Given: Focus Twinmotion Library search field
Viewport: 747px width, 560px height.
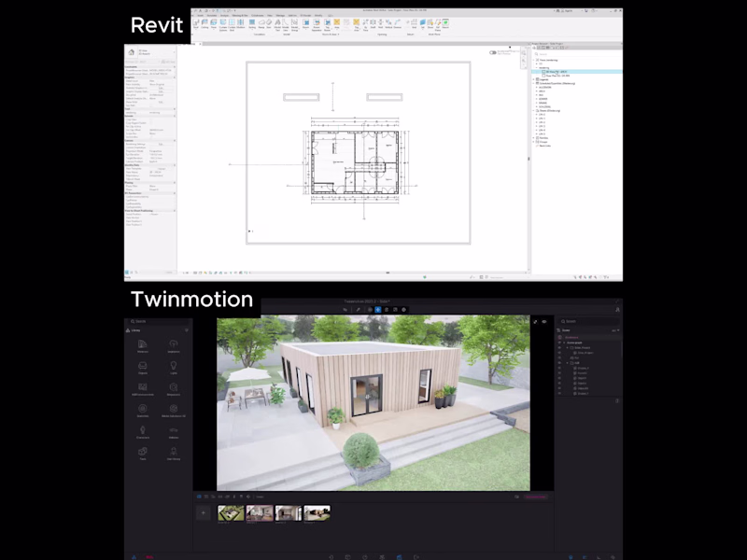Looking at the screenshot, I should (x=158, y=321).
